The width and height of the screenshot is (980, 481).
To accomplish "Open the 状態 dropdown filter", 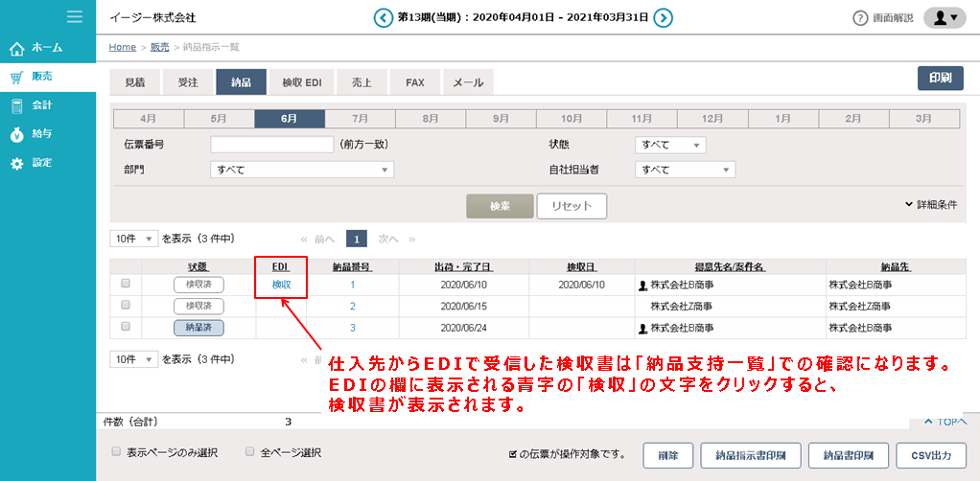I will (670, 145).
